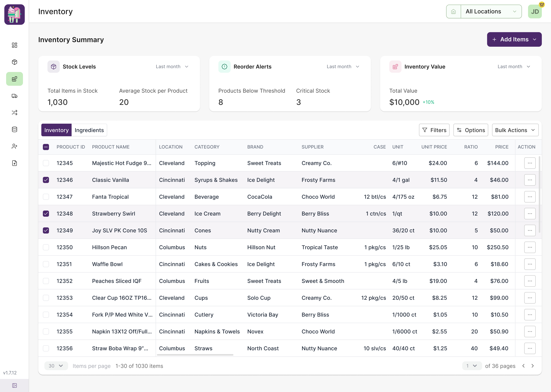
Task: Open the Bulk Actions dropdown
Action: coord(515,130)
